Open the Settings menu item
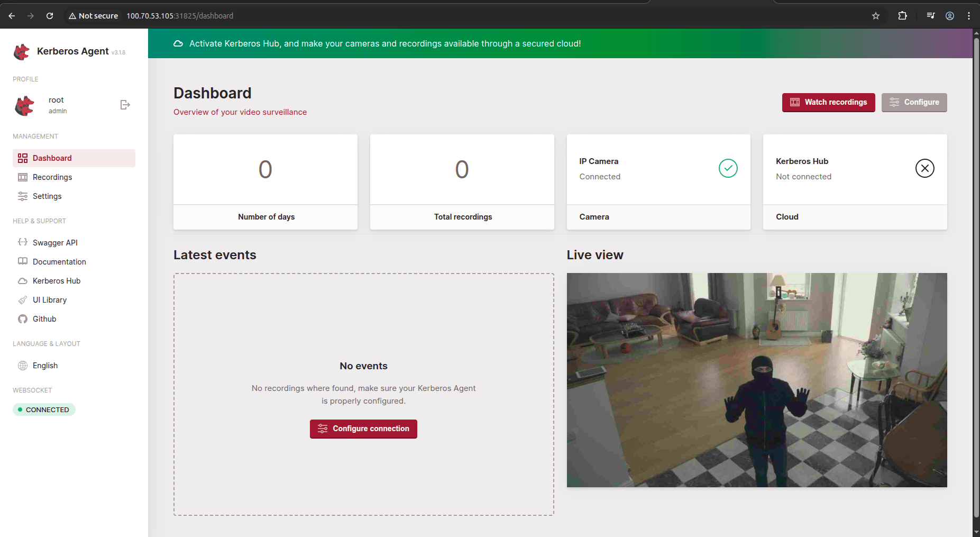This screenshot has width=980, height=537. pos(74,196)
